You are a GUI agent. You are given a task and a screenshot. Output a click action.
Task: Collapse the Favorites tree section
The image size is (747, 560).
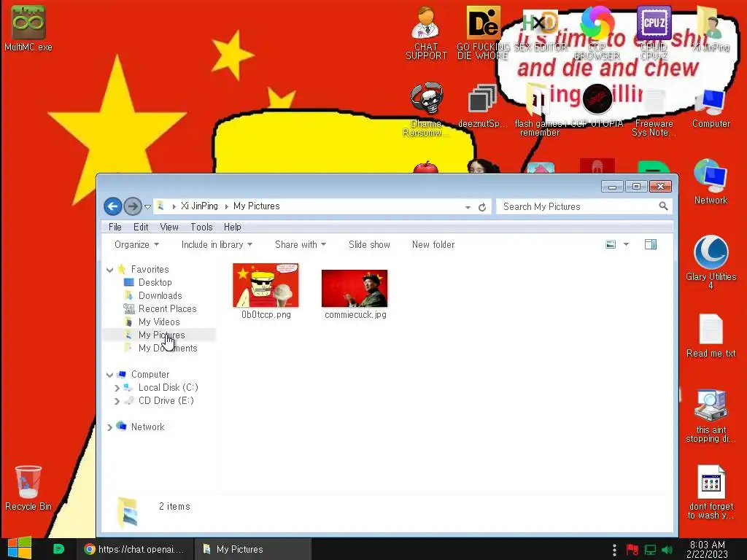point(109,270)
